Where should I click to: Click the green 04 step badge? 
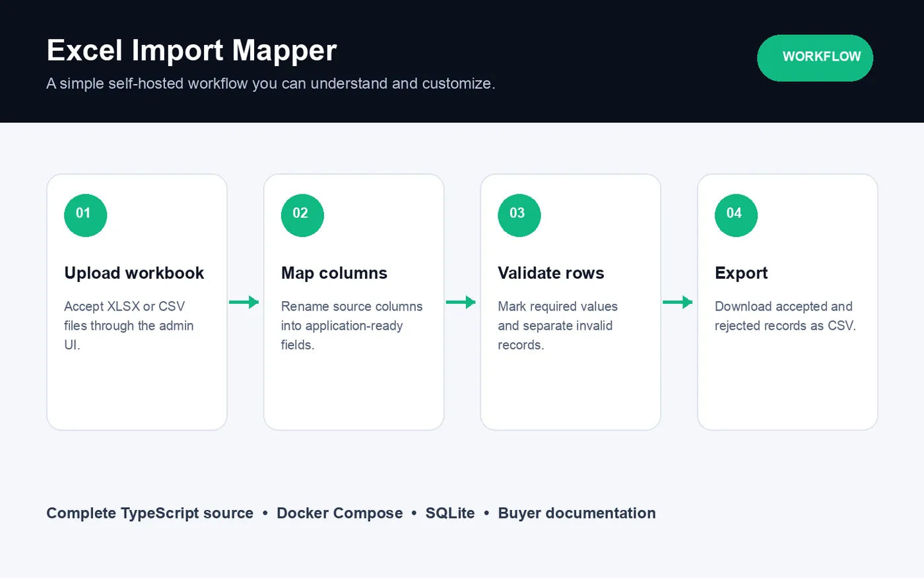pyautogui.click(x=736, y=215)
